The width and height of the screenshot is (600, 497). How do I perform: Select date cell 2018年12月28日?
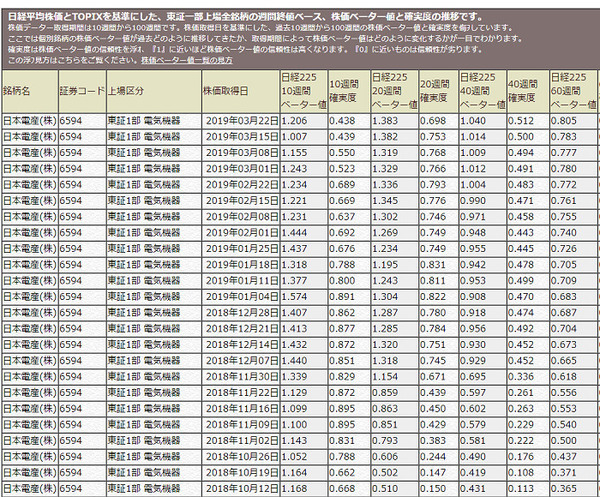(x=241, y=313)
